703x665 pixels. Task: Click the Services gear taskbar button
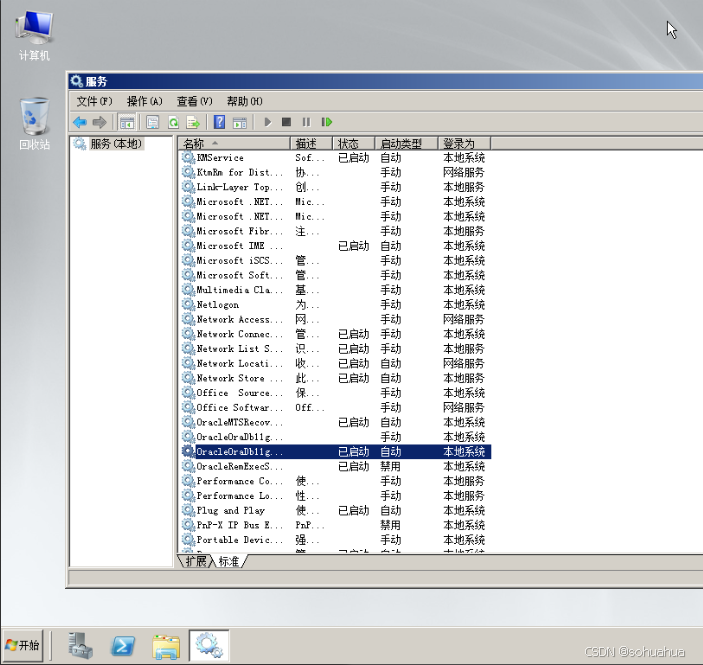tap(209, 646)
